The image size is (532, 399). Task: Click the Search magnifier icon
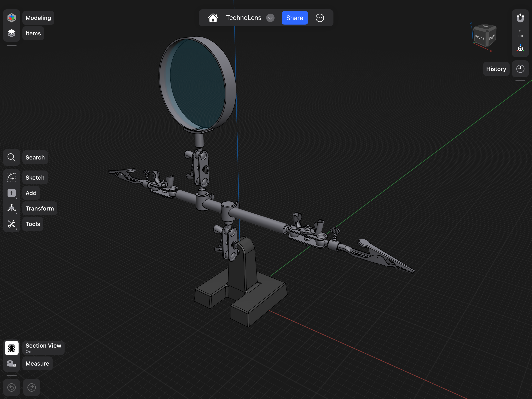tap(12, 157)
